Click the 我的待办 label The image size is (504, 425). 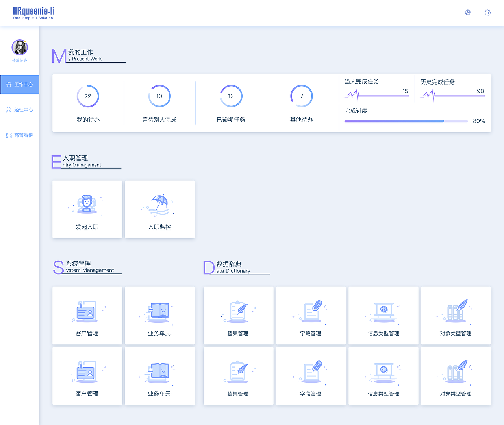click(x=88, y=120)
